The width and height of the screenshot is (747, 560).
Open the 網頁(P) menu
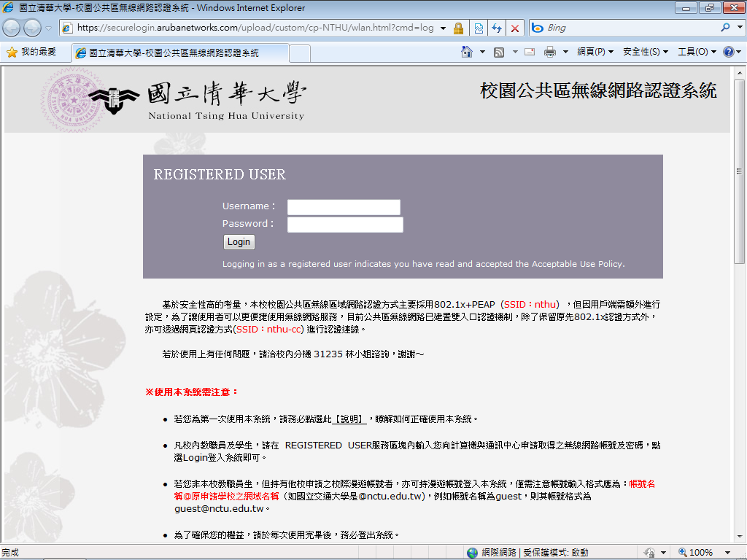click(595, 52)
